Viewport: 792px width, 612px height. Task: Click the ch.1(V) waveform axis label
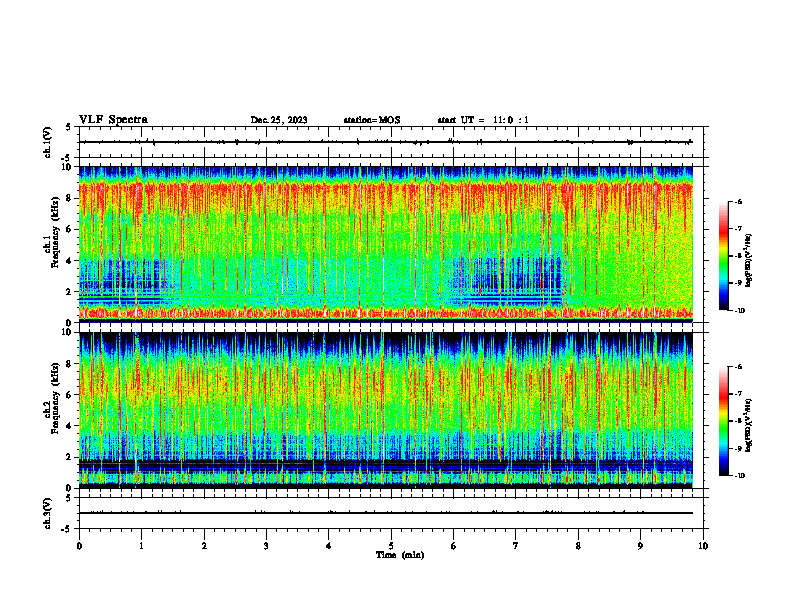[x=47, y=142]
